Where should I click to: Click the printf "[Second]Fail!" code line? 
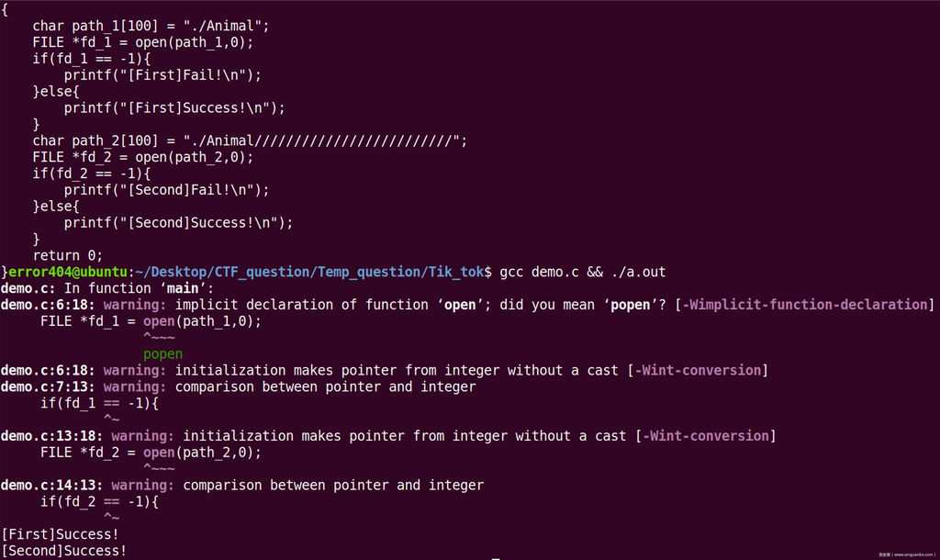click(x=166, y=190)
